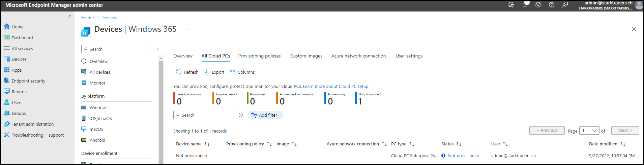
Task: Sort by User column
Action: [x=500, y=144]
